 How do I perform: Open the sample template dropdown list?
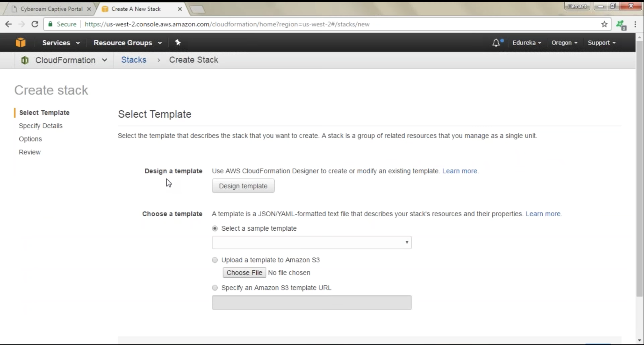[x=312, y=242]
